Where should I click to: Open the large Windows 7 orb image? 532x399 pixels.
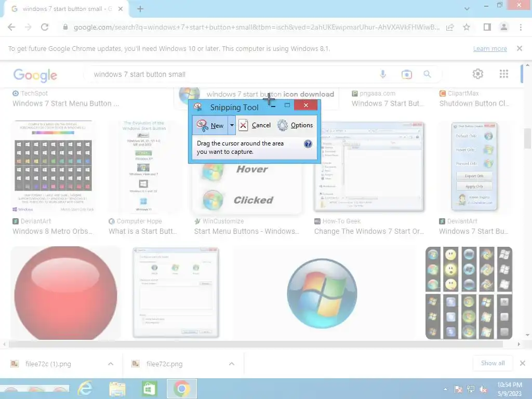(322, 293)
